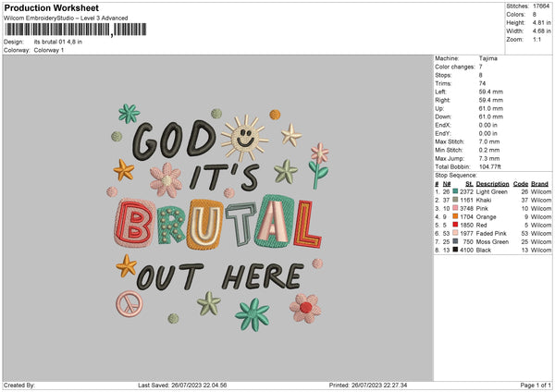This screenshot has width=555, height=392.
Task: Select the Orange color swatch in stop list
Action: (x=456, y=214)
